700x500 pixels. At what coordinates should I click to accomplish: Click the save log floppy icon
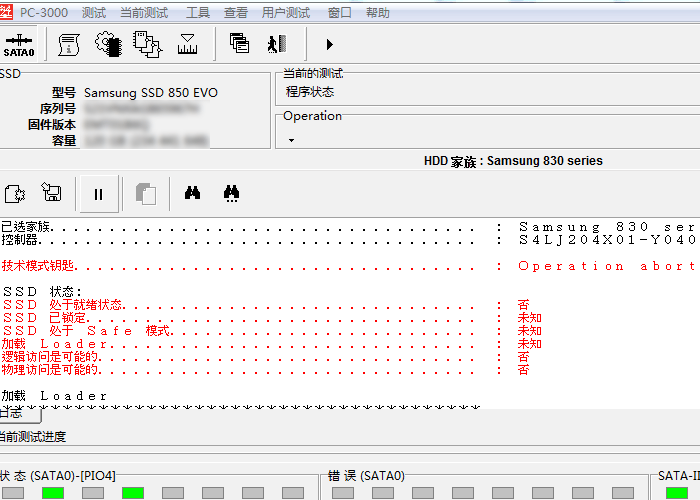pos(51,192)
